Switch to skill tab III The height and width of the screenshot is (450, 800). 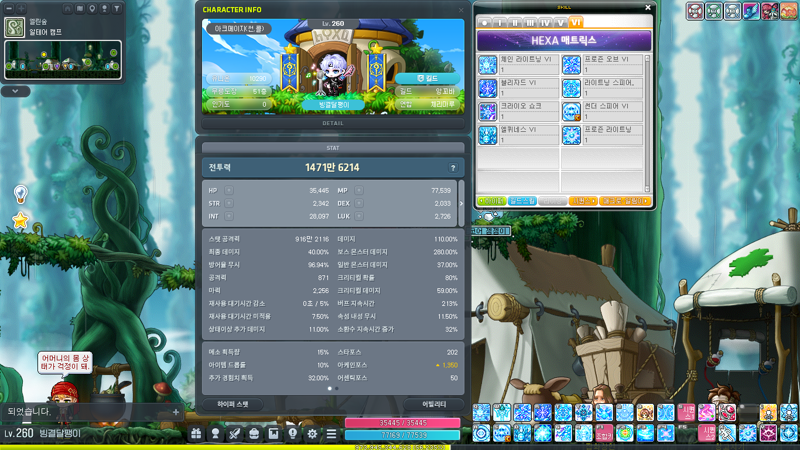pyautogui.click(x=530, y=22)
